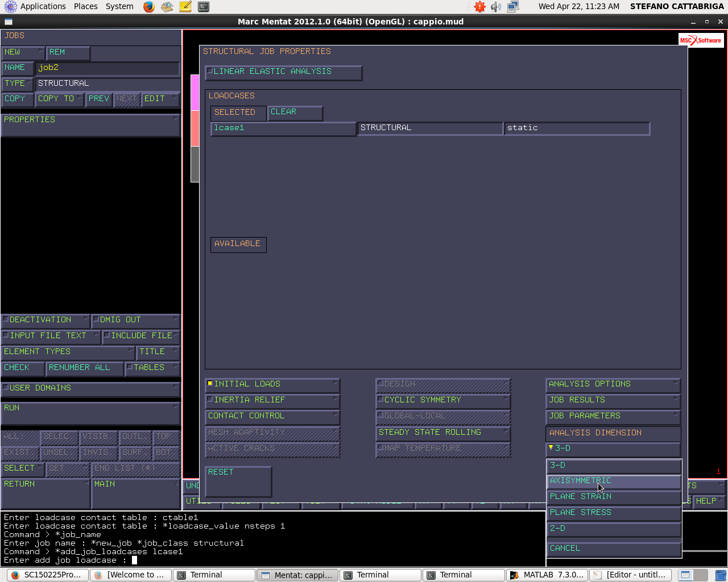The width and height of the screenshot is (728, 582).
Task: Select PLANE STRAIN dimension
Action: 614,497
